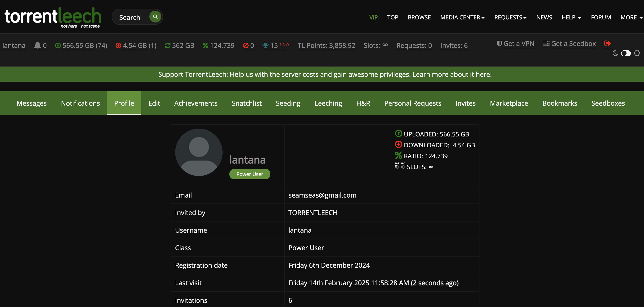This screenshot has width=644, height=307.
Task: Click the profile DOWNLOADED arrow icon
Action: point(398,145)
